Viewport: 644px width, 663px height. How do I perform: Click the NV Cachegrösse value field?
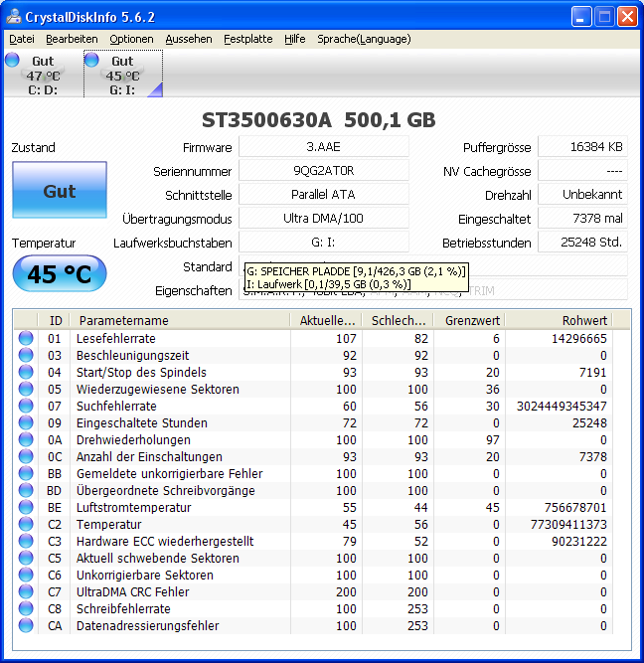pos(582,171)
